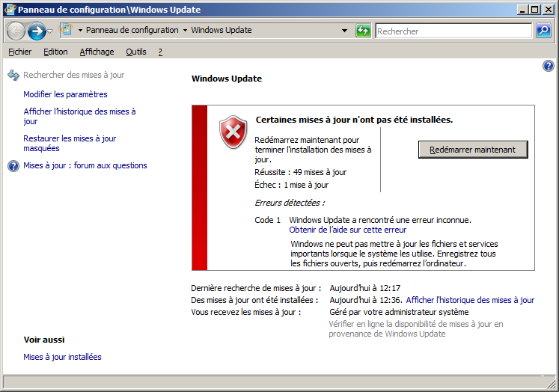The image size is (559, 392).
Task: Open Modifier les paramètres link
Action: click(x=65, y=94)
